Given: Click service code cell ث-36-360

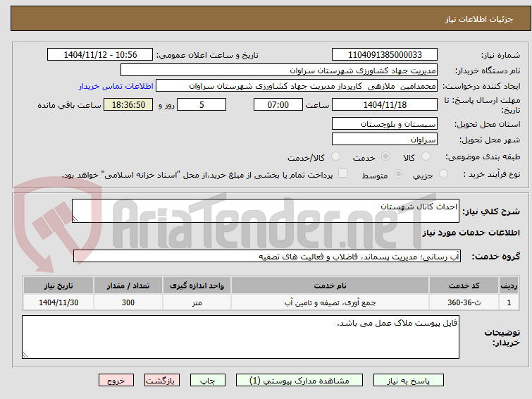Looking at the screenshot, I should point(464,302).
